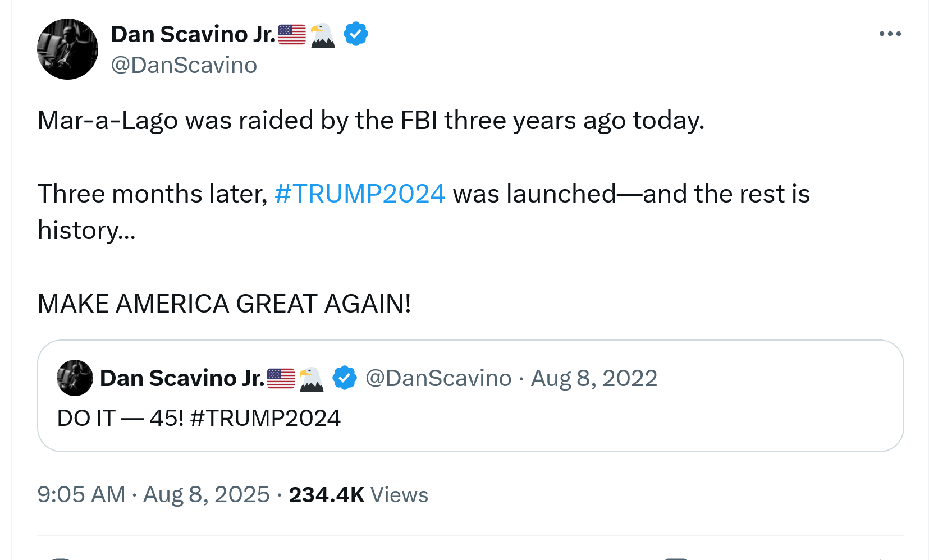This screenshot has width=929, height=560.
Task: Click the verified badge inside the quoted tweet
Action: (x=344, y=378)
